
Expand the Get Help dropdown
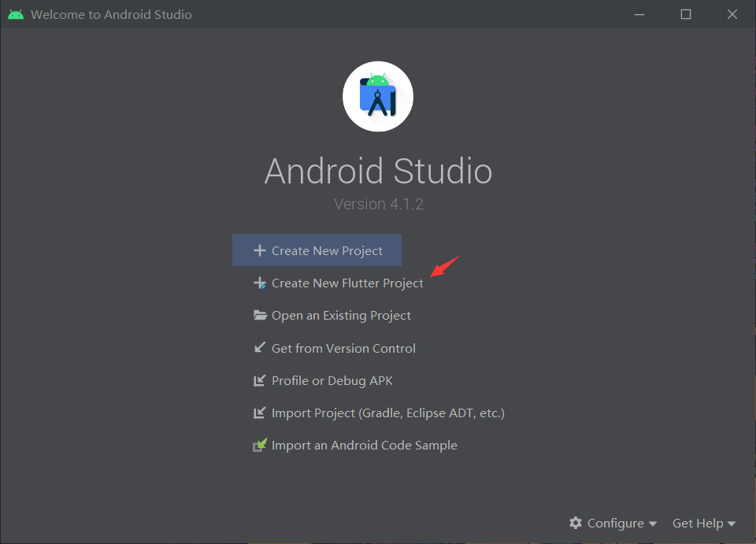(x=704, y=524)
